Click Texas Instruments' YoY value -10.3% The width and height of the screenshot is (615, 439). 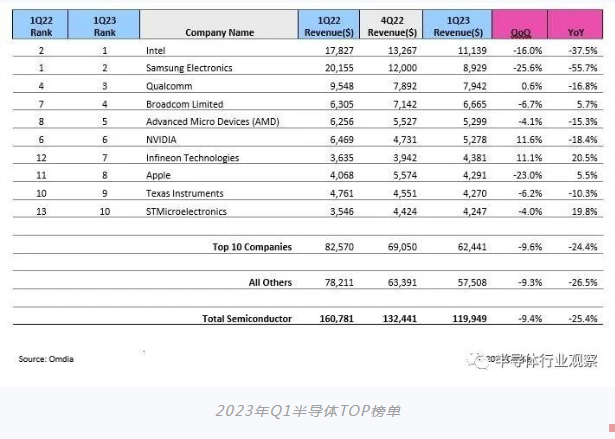[x=583, y=193]
